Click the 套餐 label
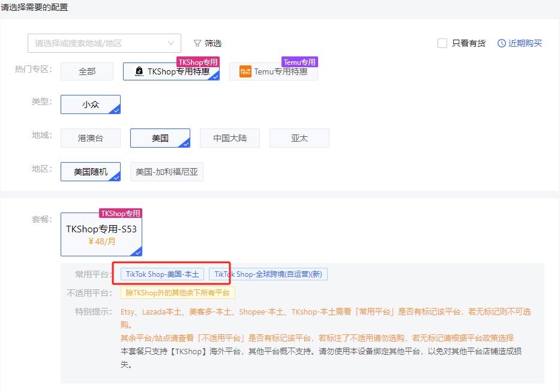This screenshot has width=560, height=392. tap(42, 219)
